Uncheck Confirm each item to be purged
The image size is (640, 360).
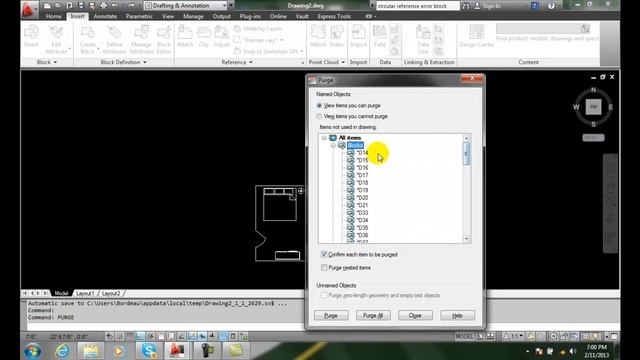[324, 254]
